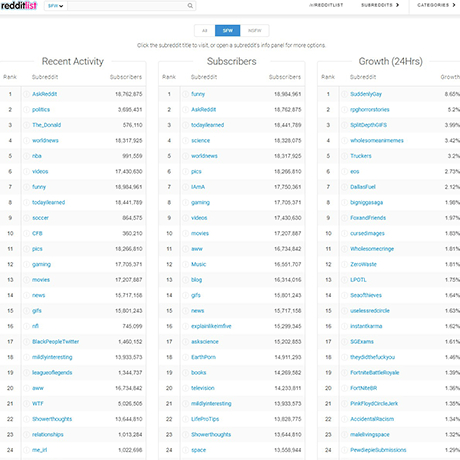Open info icon beside IAmA

click(185, 187)
